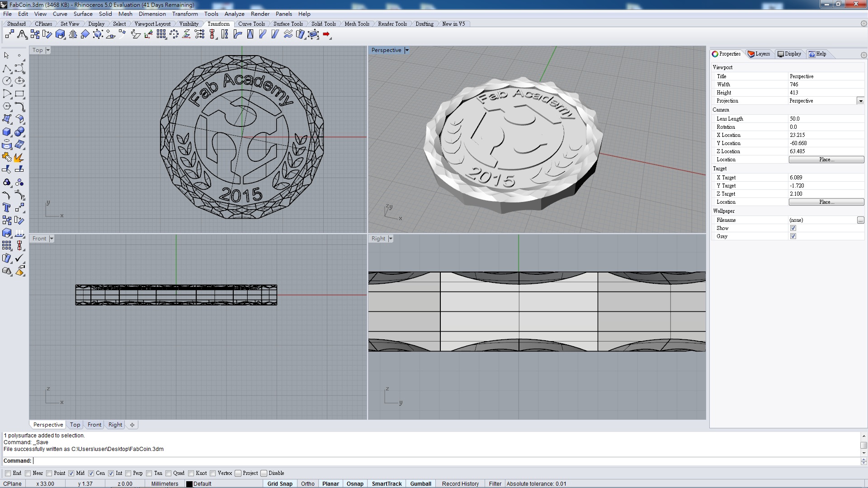
Task: Open the Transform menu
Action: (184, 14)
